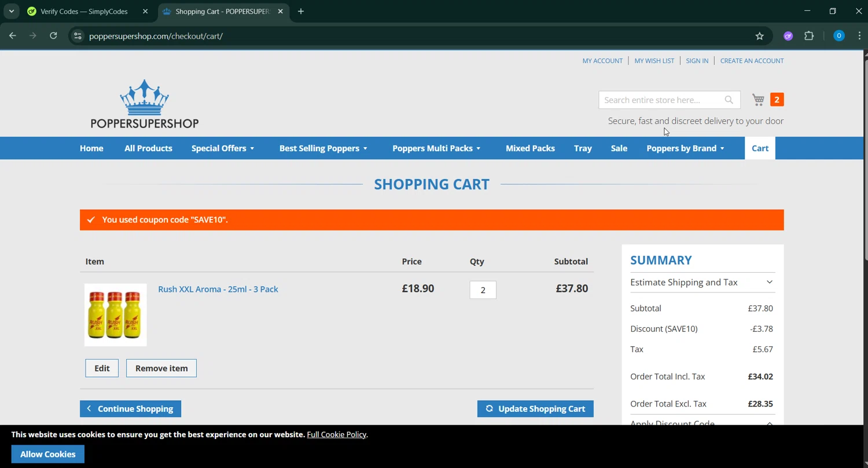Viewport: 868px width, 468px height.
Task: Click the Sign In link
Action: click(x=697, y=61)
